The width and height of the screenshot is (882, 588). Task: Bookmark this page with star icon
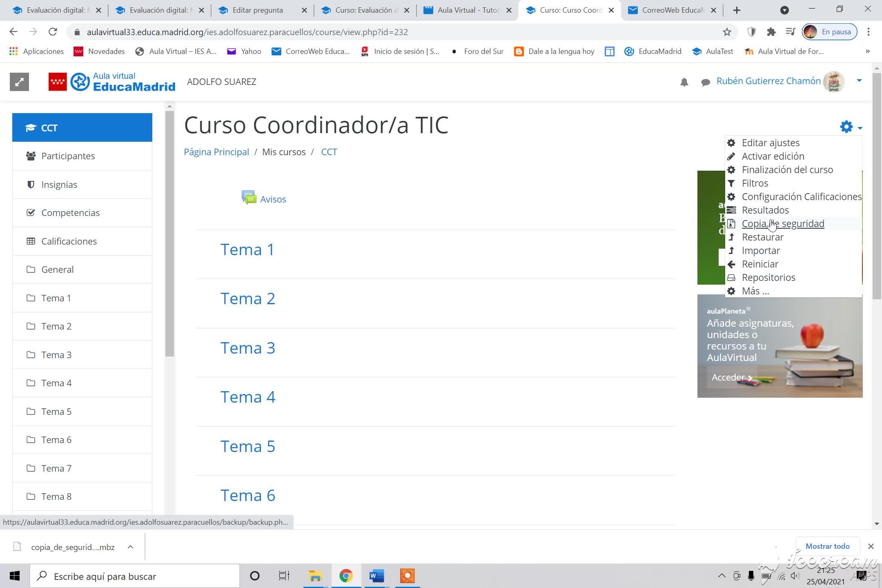coord(727,32)
